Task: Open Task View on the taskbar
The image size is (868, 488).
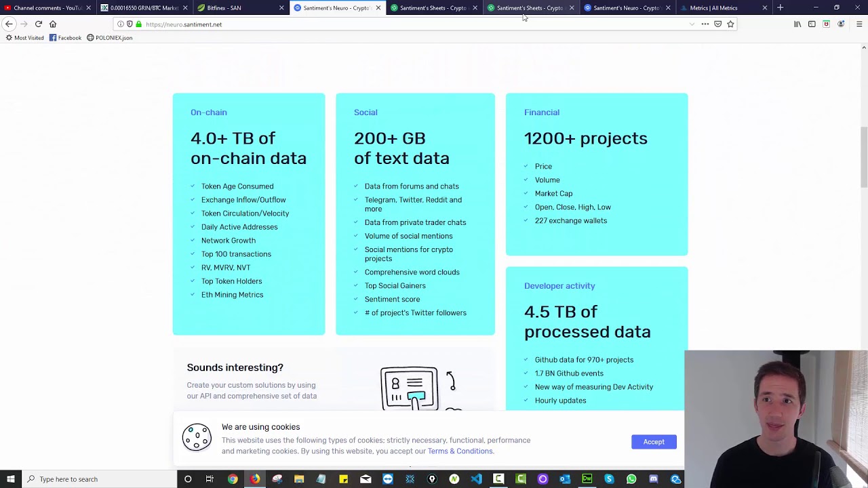Action: tap(210, 479)
